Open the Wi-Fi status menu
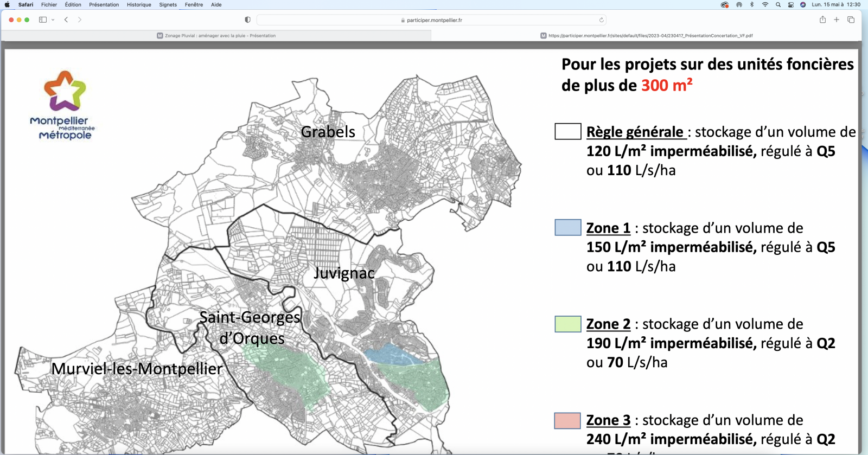 (x=765, y=5)
